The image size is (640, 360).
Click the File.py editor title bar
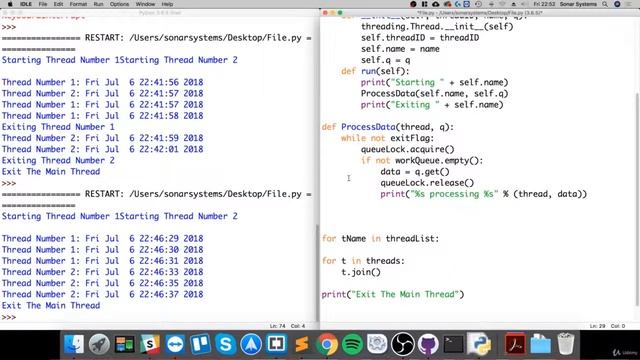[x=480, y=13]
